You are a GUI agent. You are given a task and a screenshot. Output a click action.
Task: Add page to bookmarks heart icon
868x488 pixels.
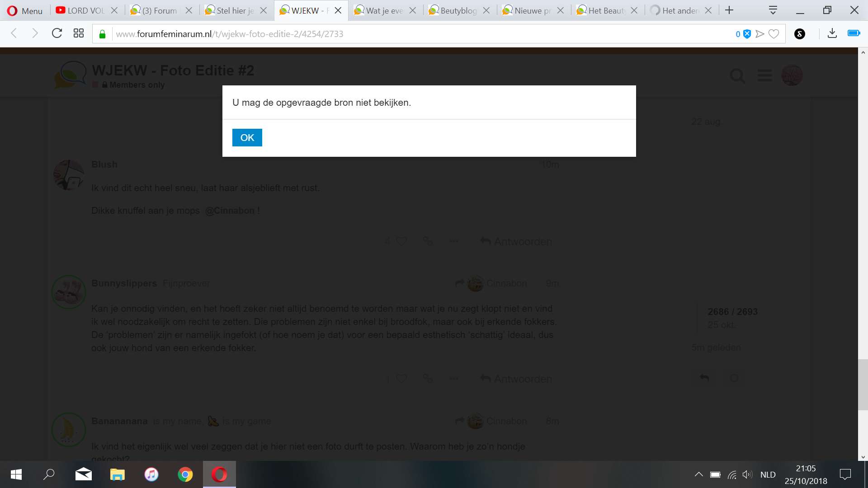(774, 34)
